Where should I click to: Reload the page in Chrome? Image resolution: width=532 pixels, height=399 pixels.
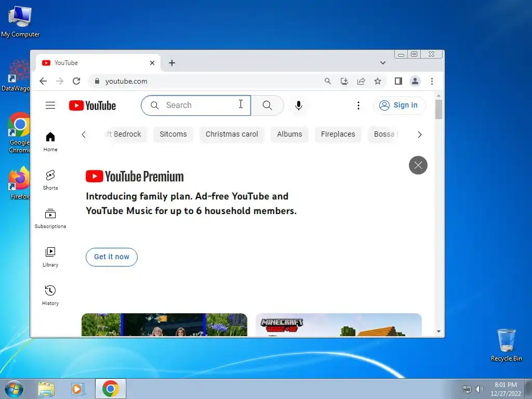(76, 81)
